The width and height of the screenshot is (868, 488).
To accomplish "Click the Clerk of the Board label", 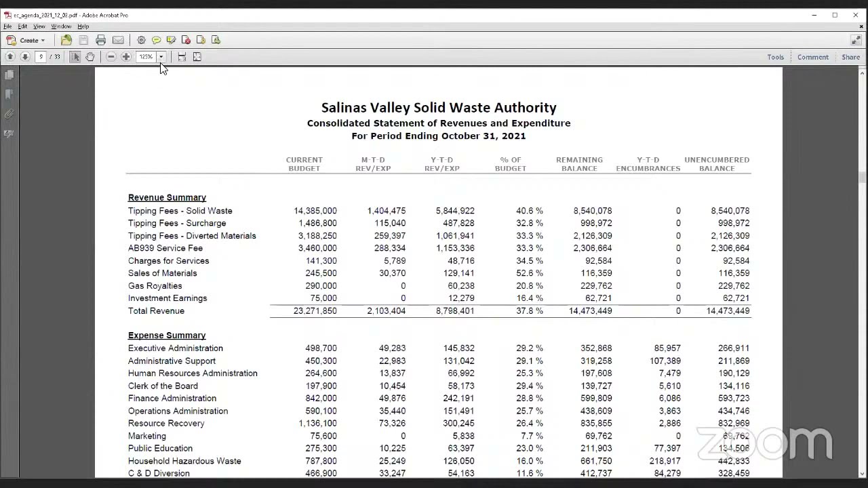I will pos(163,386).
